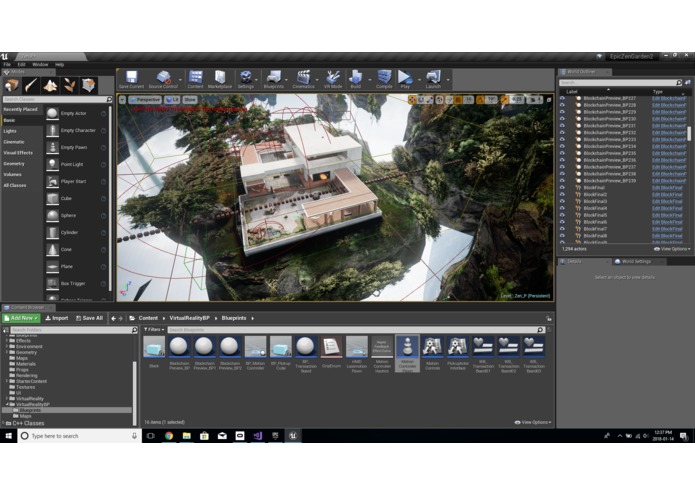The height and width of the screenshot is (494, 695).
Task: Select the Place mode icon in the Modes panel
Action: 12,85
